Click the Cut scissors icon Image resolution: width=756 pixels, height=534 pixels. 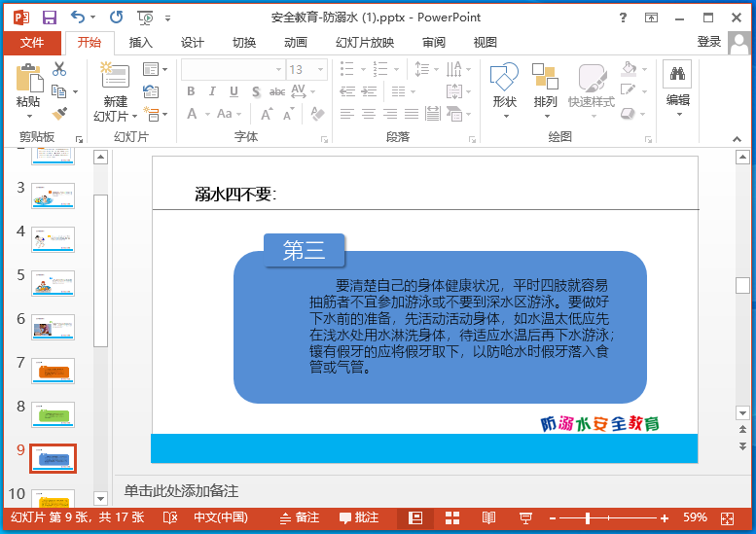(x=60, y=69)
